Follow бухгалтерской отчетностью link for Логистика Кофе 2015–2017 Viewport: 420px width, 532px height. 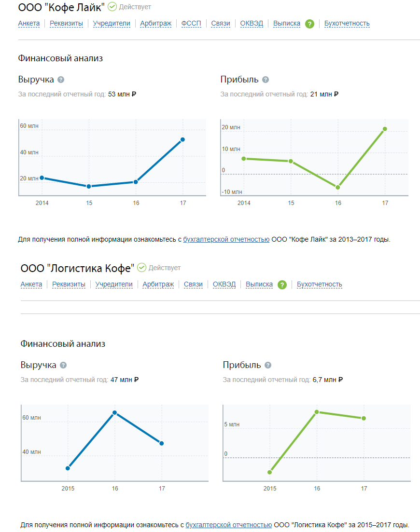(228, 525)
